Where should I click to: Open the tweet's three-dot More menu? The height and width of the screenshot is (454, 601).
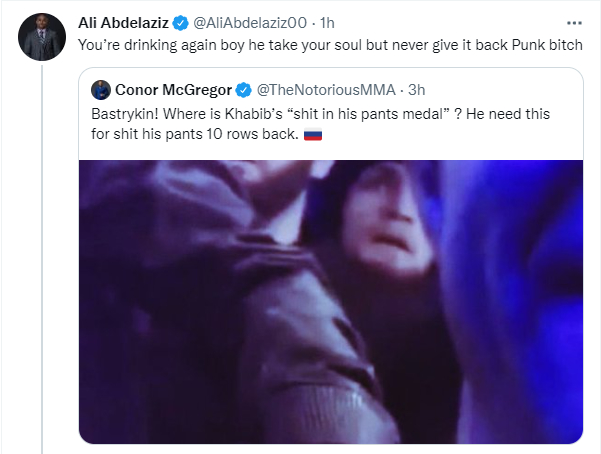coord(573,21)
